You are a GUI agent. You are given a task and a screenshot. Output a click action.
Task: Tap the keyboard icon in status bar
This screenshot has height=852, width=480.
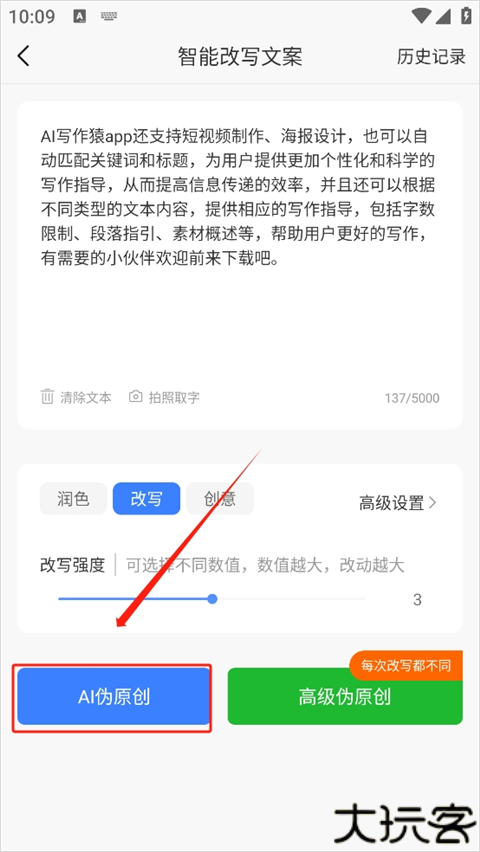tap(110, 16)
